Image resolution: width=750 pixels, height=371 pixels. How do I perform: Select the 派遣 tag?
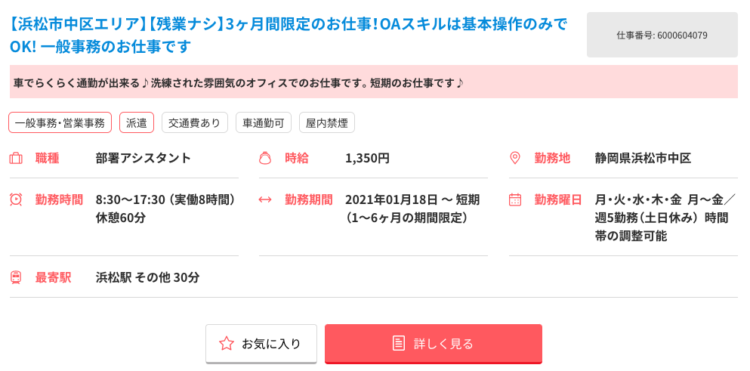pos(136,122)
